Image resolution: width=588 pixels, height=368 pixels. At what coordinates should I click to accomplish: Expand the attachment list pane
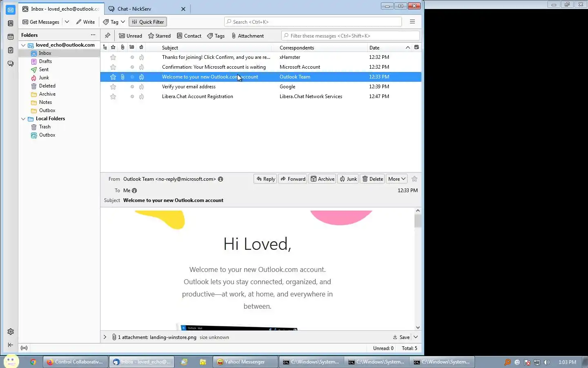click(105, 337)
